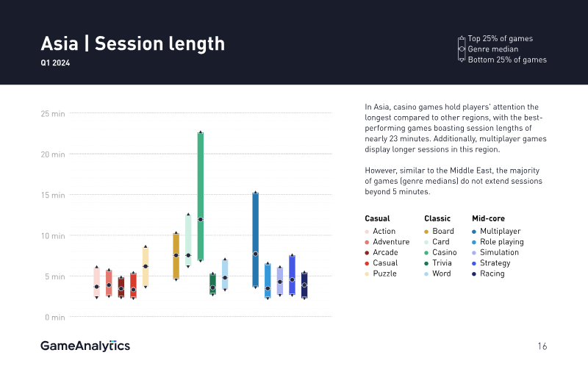The height and width of the screenshot is (372, 588).
Task: Click the Mid-core legend heading
Action: [x=488, y=218]
